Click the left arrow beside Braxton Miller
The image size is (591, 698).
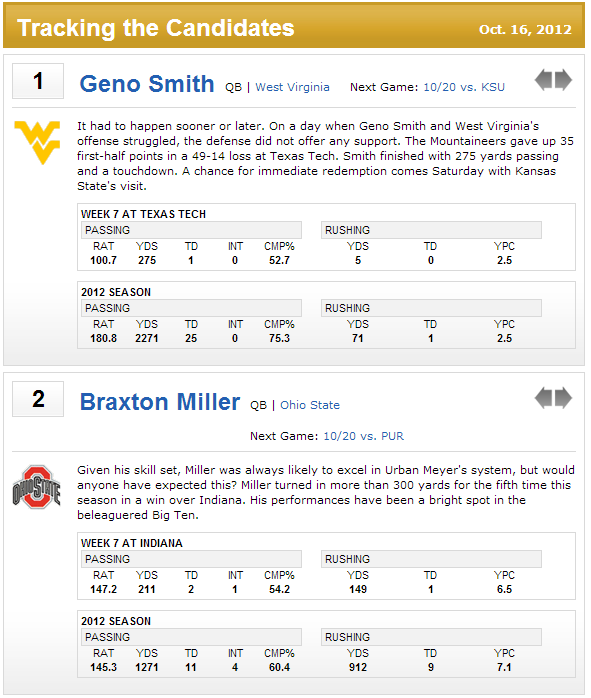coord(543,398)
